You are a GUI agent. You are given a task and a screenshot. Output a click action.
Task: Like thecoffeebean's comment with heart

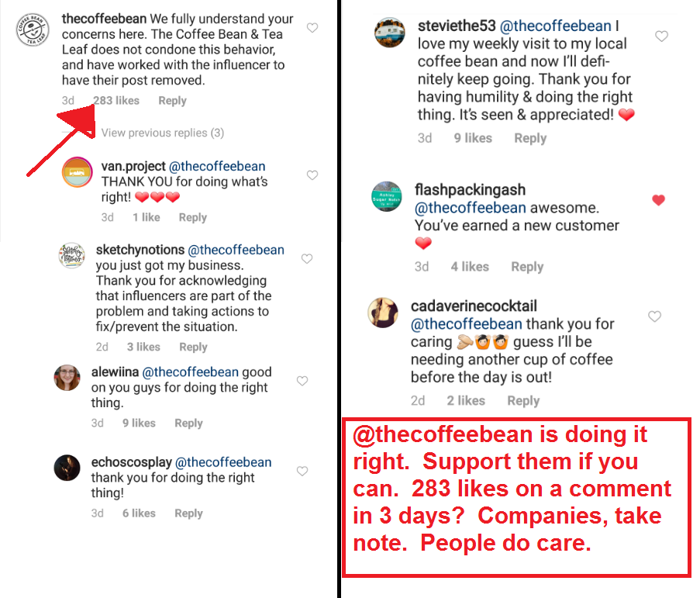pos(312,28)
